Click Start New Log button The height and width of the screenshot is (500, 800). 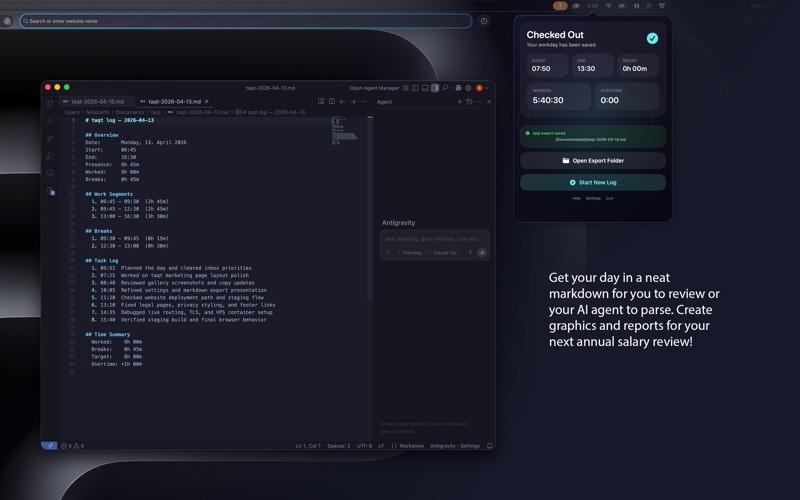tap(593, 182)
